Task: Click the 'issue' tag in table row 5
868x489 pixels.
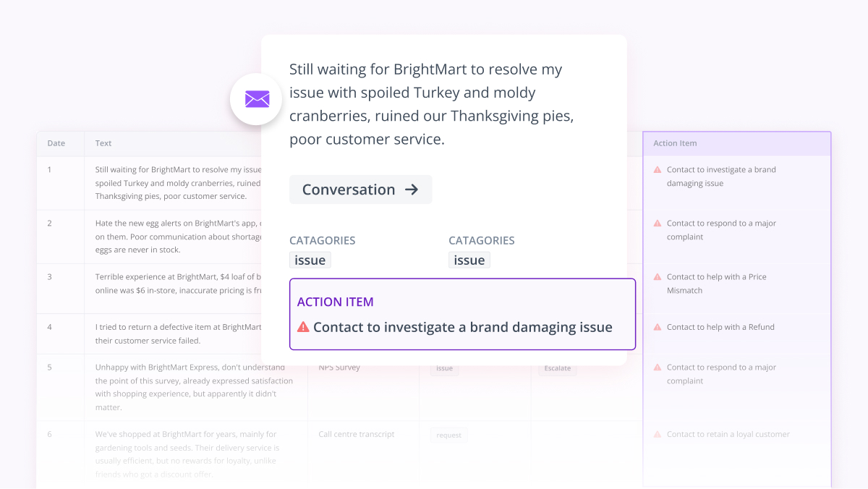Action: point(445,368)
